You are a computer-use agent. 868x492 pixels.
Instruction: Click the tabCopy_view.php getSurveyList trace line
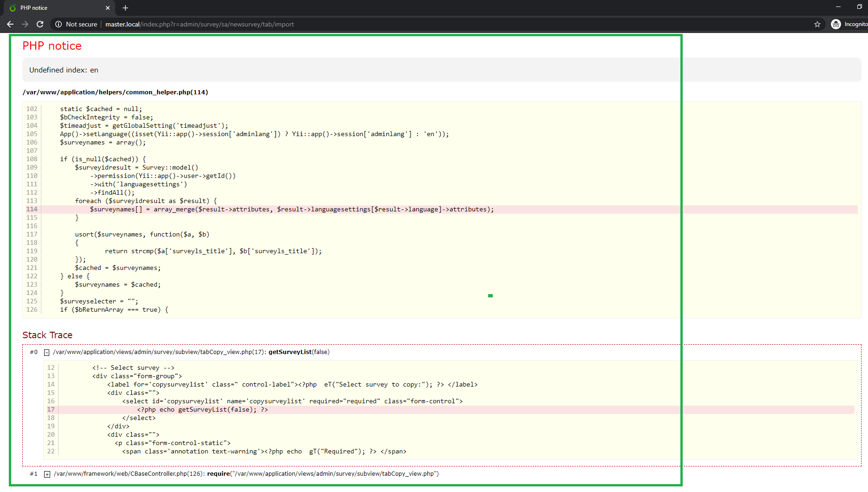tap(191, 352)
